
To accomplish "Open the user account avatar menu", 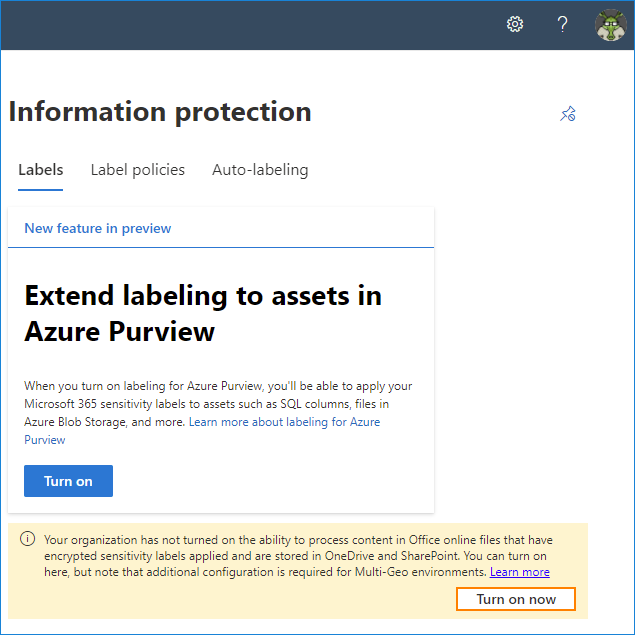I will point(611,25).
